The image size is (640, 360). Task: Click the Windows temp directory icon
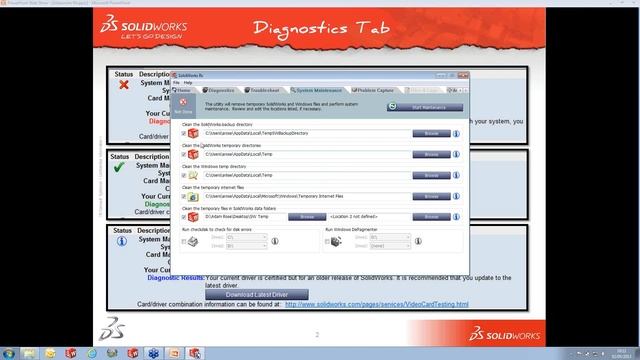point(193,175)
